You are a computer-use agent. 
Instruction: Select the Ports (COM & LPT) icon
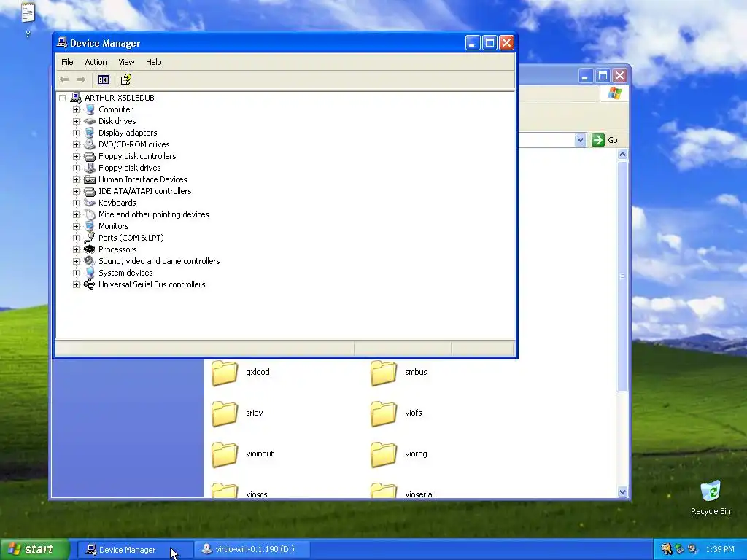pyautogui.click(x=90, y=238)
